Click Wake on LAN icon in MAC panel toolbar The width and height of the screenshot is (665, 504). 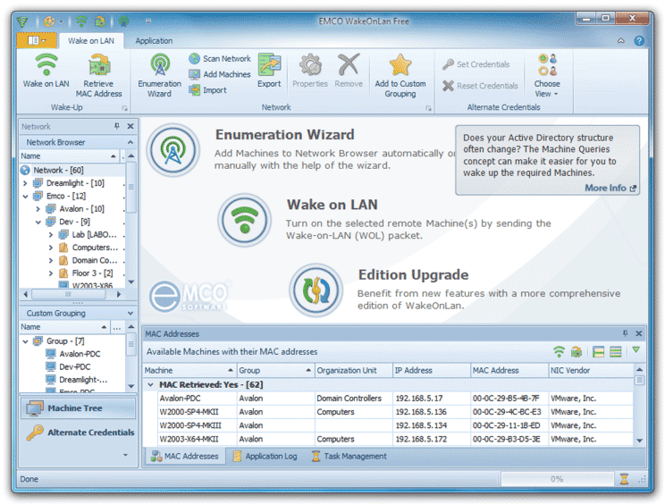point(559,352)
